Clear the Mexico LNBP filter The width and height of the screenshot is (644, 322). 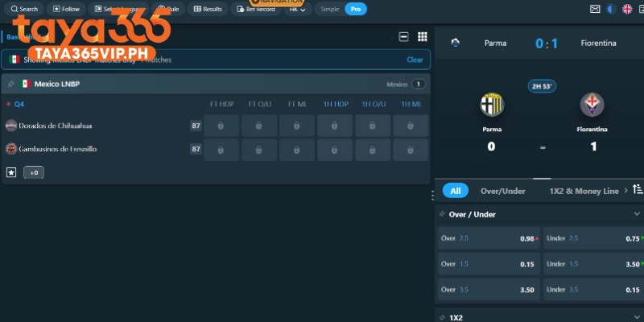coord(415,60)
